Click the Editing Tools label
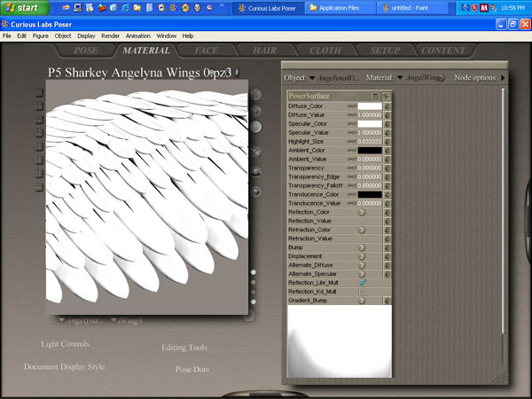 pyautogui.click(x=185, y=348)
